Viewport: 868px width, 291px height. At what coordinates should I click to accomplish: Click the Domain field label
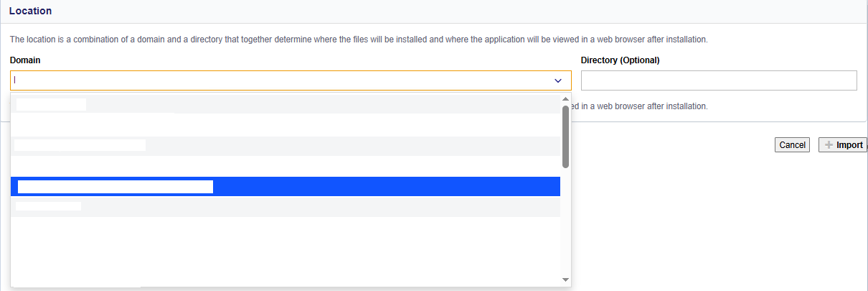click(25, 60)
